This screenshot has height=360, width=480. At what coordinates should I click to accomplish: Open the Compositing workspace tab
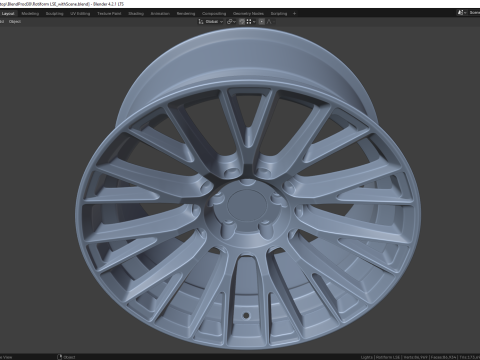(214, 14)
